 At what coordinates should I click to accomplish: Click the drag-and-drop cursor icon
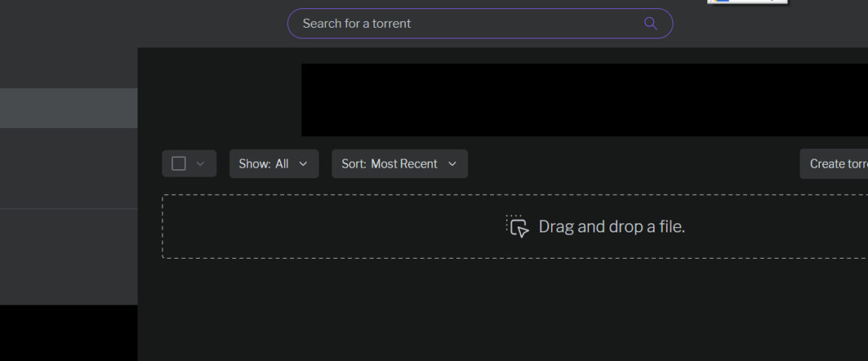[x=518, y=226]
